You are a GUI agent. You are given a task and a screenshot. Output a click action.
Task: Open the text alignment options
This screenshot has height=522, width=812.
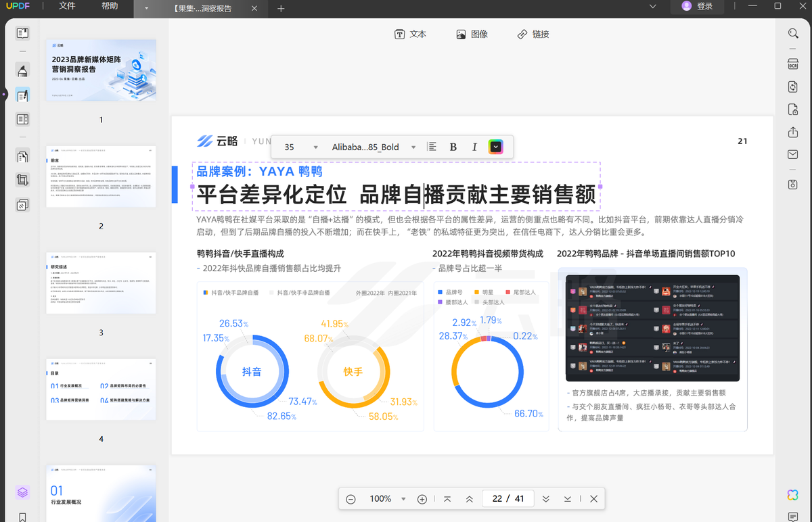[432, 147]
